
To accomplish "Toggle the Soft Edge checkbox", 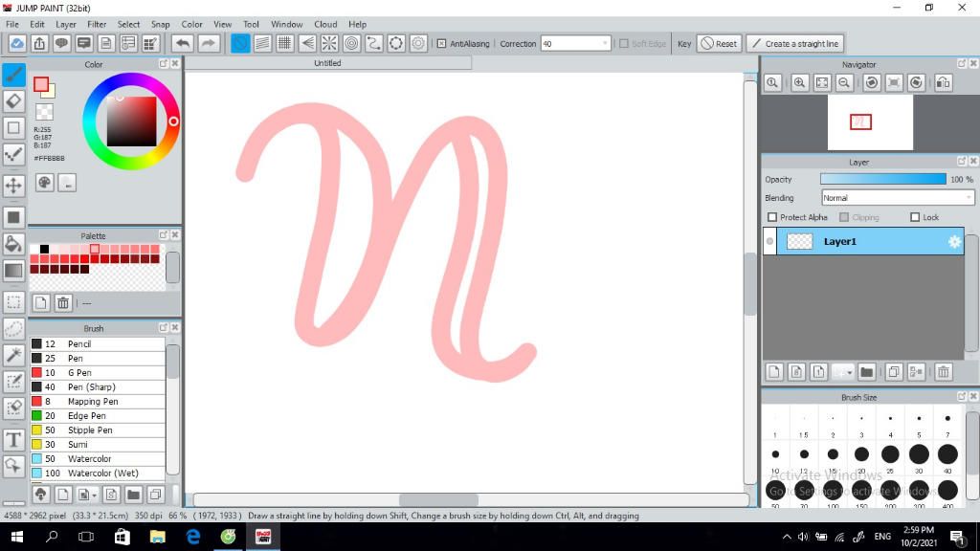I will tap(624, 44).
